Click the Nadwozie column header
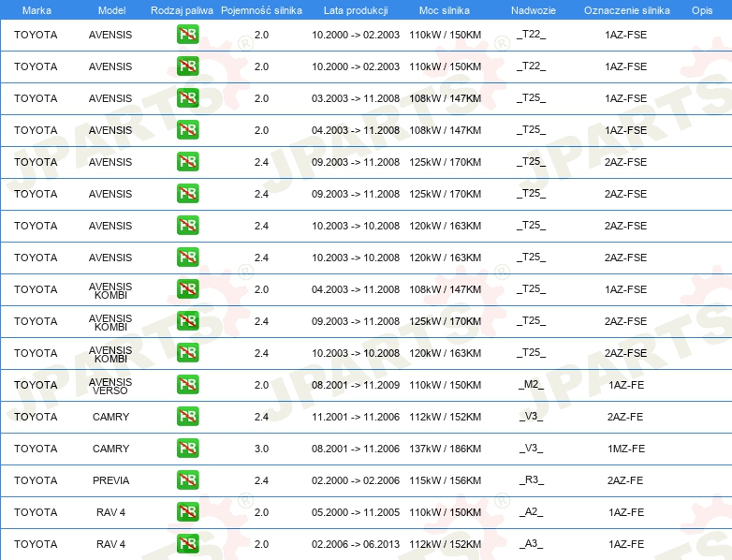 click(x=534, y=10)
